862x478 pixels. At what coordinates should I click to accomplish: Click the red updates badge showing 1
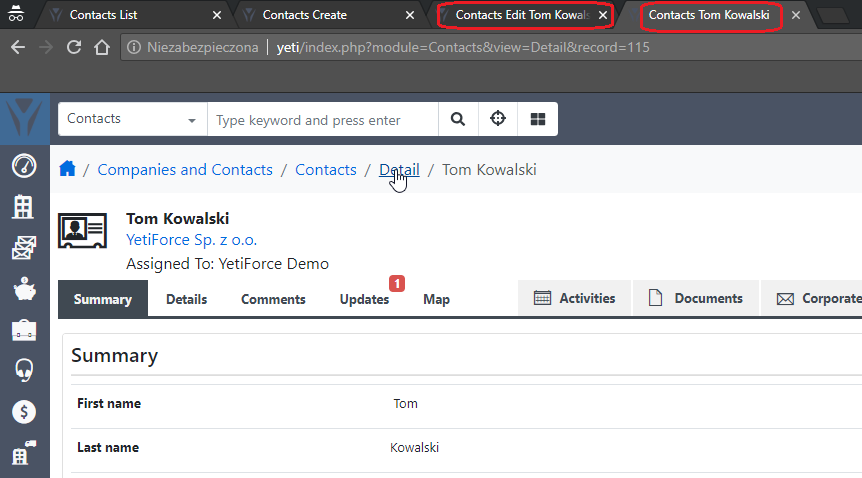tap(397, 283)
